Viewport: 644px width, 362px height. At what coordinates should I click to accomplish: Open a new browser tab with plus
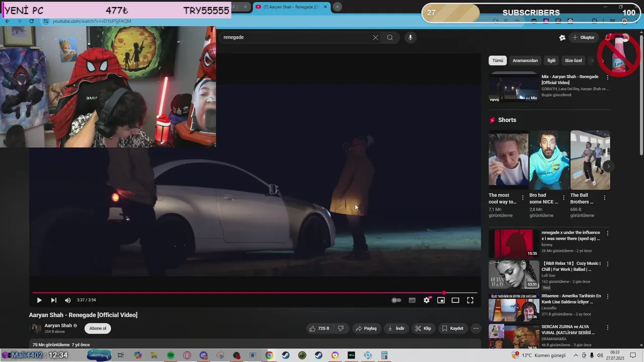pyautogui.click(x=337, y=7)
